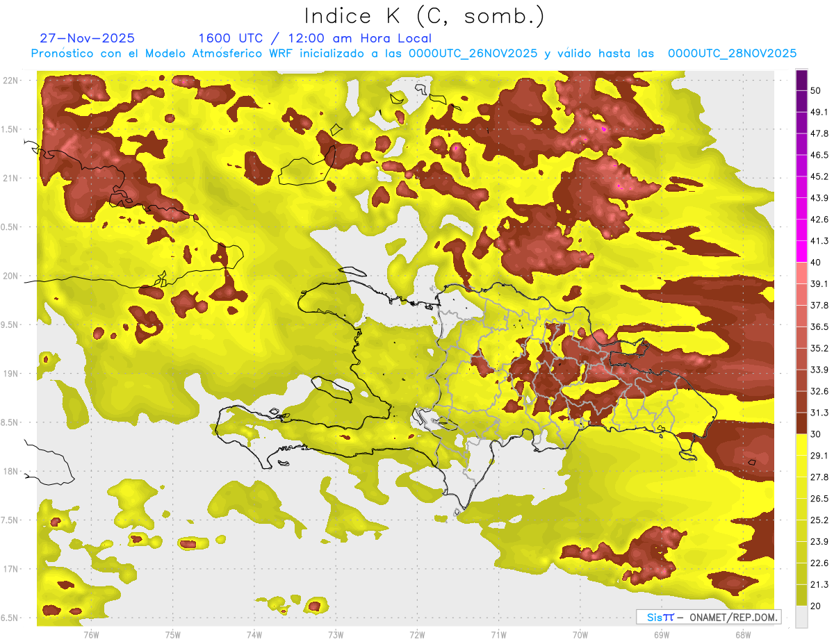The image size is (834, 644).
Task: Click the color scale value "46.5"
Action: [819, 155]
